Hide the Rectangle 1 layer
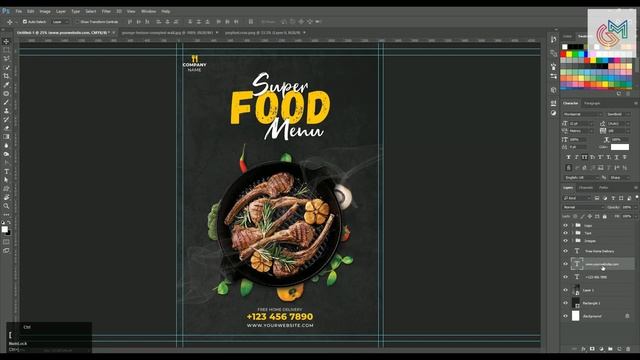Screen dimensions: 640x360 (565, 303)
